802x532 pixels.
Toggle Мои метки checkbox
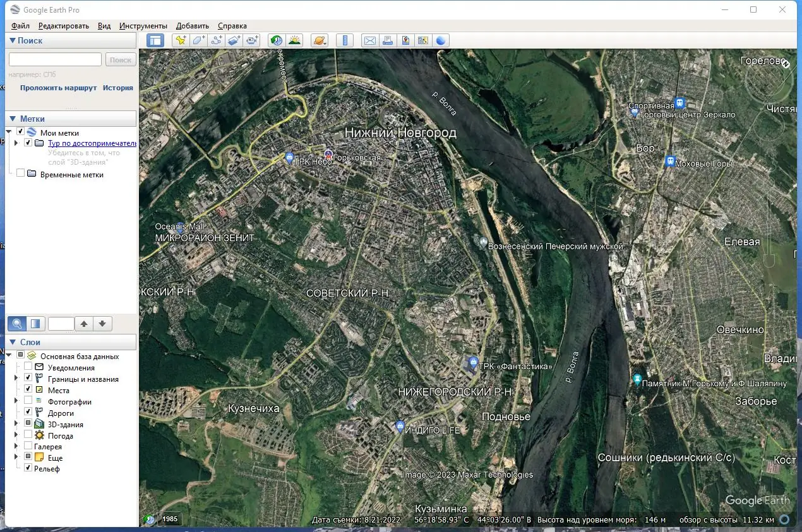coord(21,132)
